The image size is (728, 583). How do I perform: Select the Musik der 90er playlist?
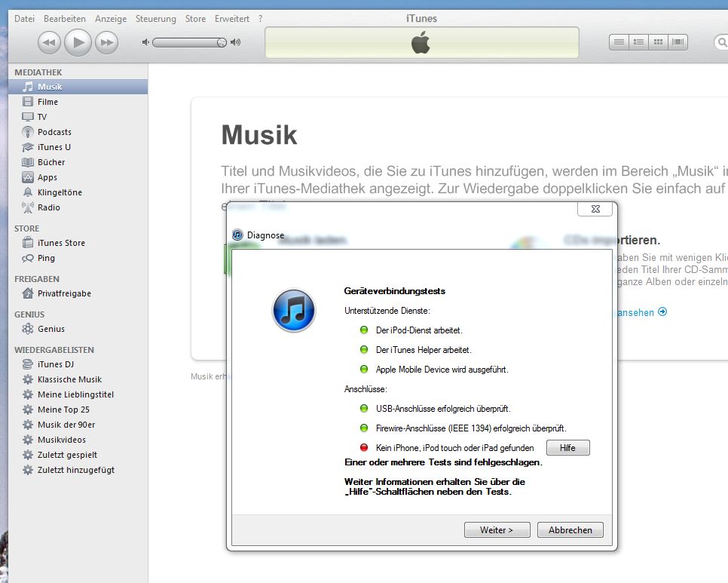pyautogui.click(x=78, y=425)
